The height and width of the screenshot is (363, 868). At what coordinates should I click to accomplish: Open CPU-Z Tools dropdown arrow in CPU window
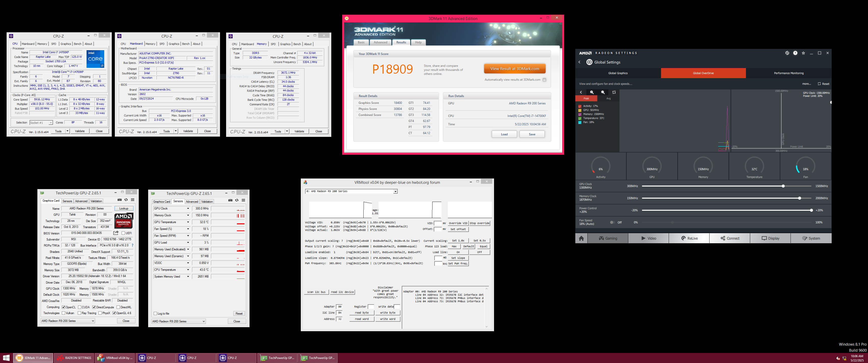coord(67,131)
